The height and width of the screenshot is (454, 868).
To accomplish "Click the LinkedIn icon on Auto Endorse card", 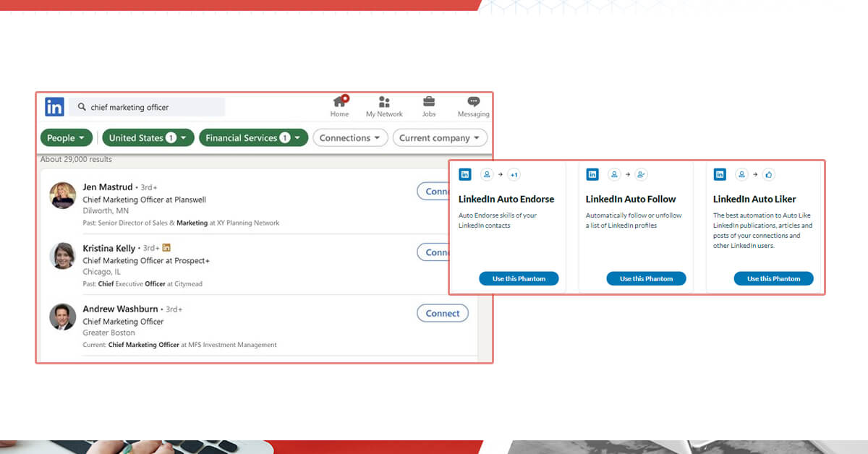I will coord(465,174).
